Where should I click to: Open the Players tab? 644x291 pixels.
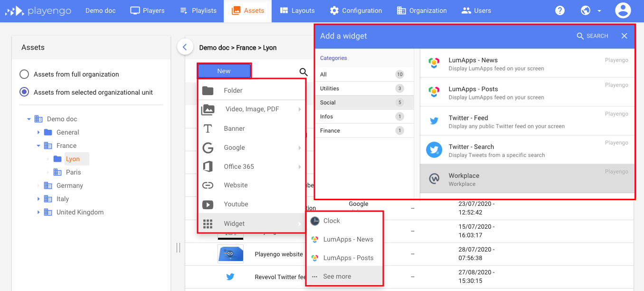point(147,10)
